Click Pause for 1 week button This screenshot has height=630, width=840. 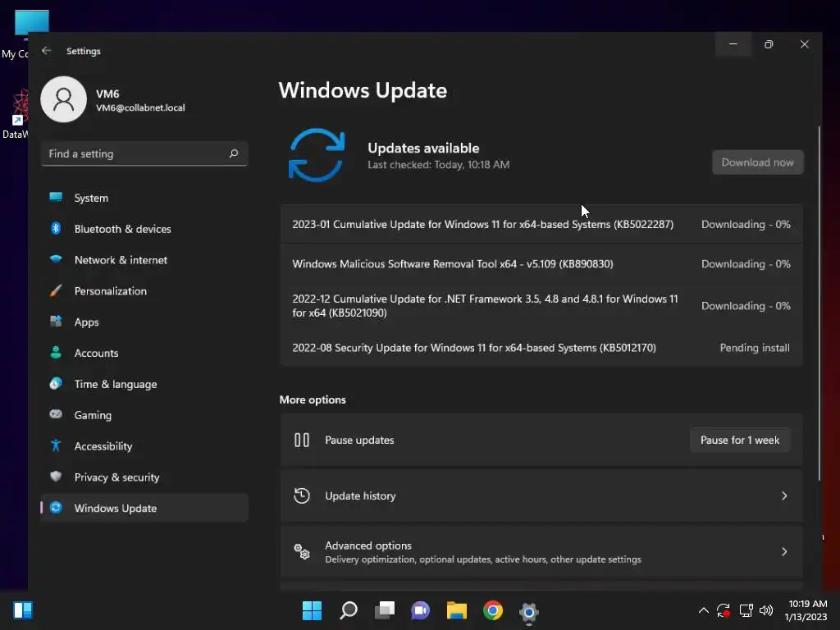coord(740,440)
